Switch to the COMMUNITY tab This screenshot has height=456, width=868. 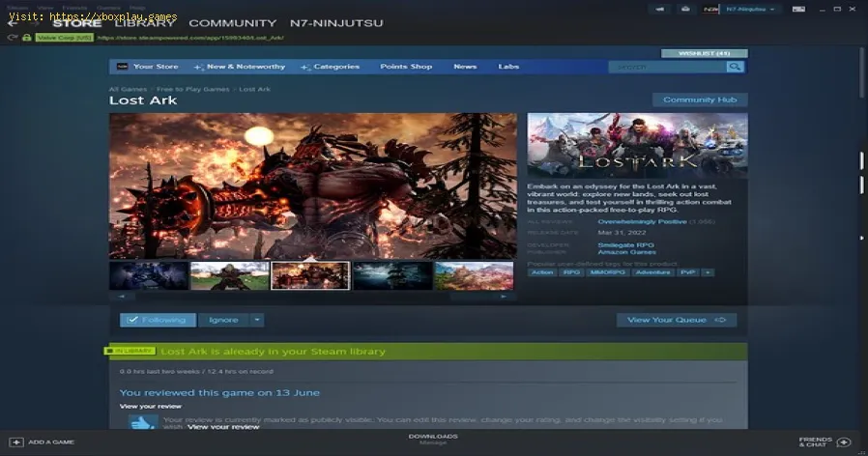click(230, 23)
